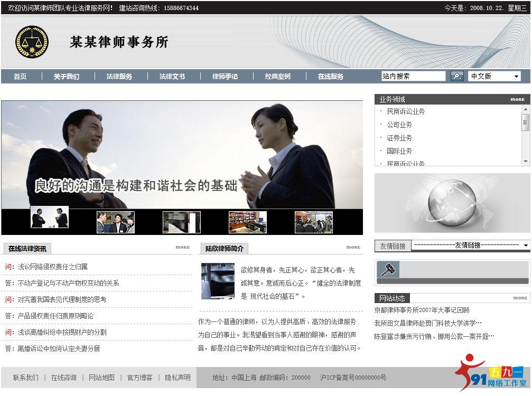Open the 经典案例 navigation item
This screenshot has height=396, width=532.
click(278, 77)
